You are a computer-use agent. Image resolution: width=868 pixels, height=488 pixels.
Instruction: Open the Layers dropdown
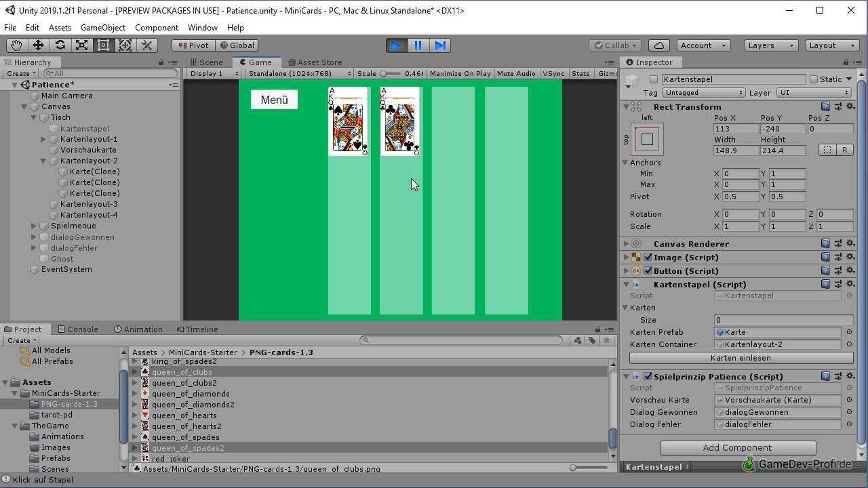pyautogui.click(x=771, y=45)
